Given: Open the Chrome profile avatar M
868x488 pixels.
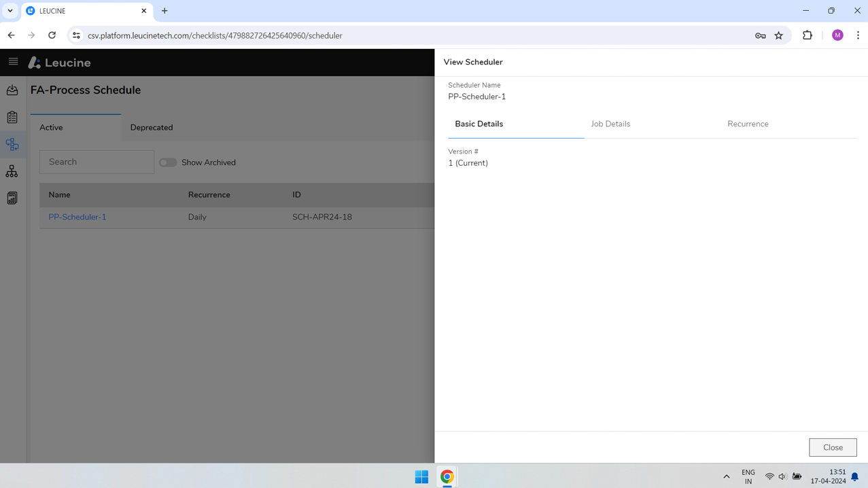Looking at the screenshot, I should coord(837,35).
